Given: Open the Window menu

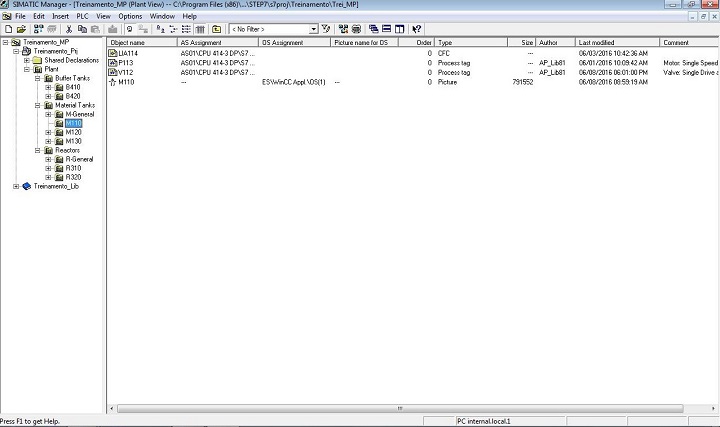Looking at the screenshot, I should (162, 16).
